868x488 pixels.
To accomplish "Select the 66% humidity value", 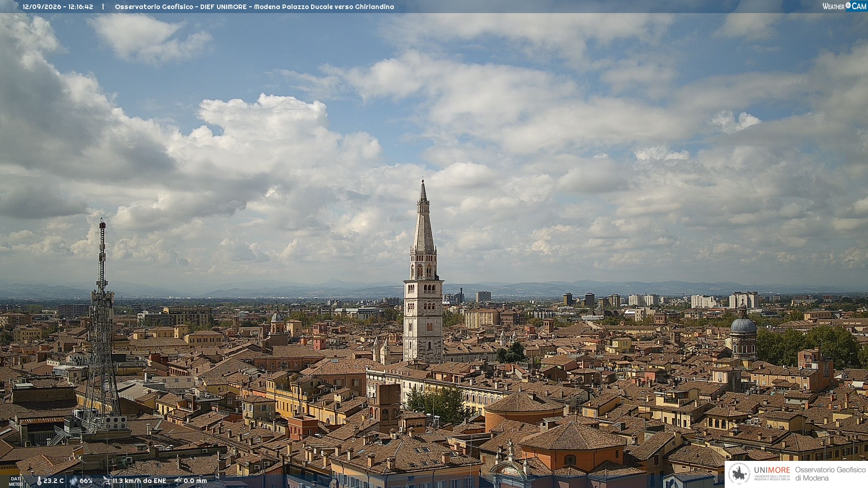I will [x=86, y=481].
